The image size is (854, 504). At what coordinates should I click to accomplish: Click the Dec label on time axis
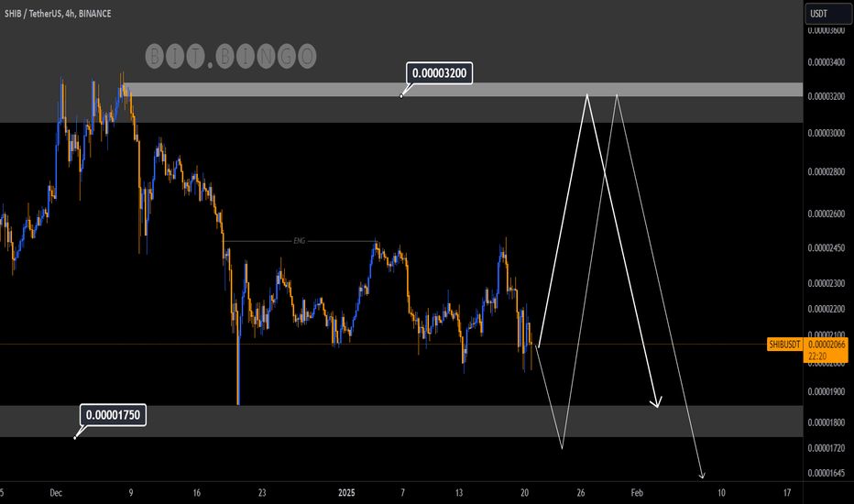coord(56,493)
